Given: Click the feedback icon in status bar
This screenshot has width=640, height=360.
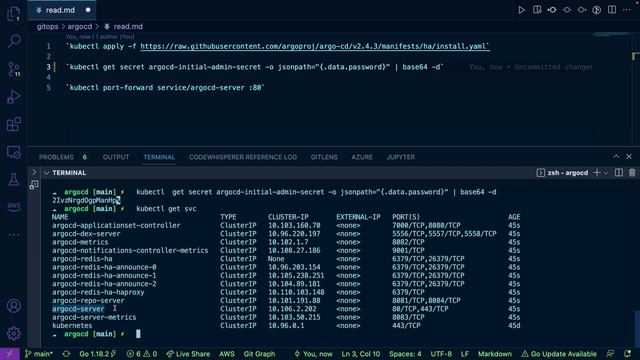Looking at the screenshot, I should pyautogui.click(x=610, y=354).
